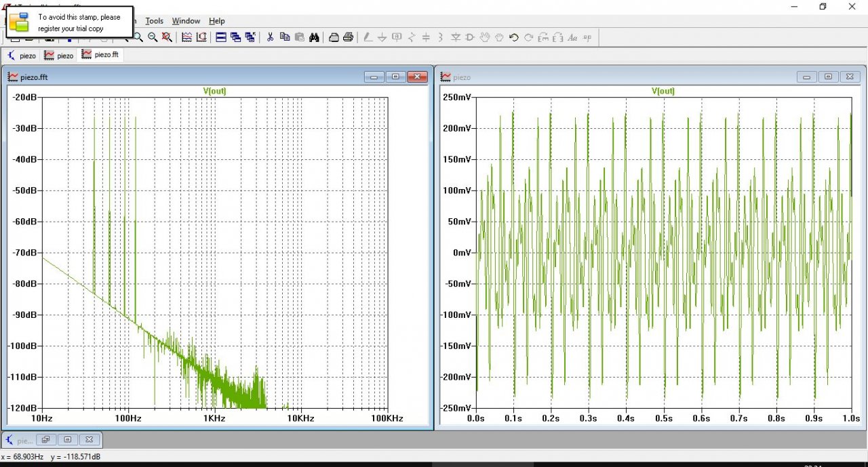This screenshot has width=868, height=467.
Task: Click the 10KHz frequency axis label
Action: pyautogui.click(x=300, y=418)
